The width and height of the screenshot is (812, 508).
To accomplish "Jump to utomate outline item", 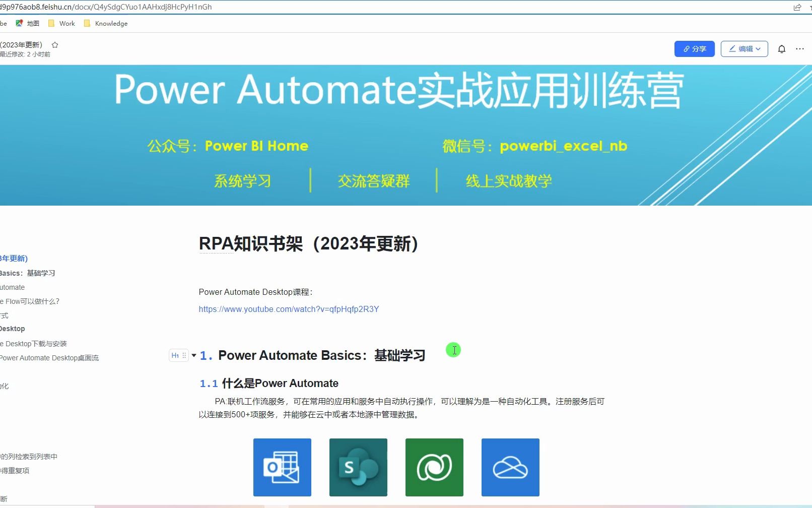I will pyautogui.click(x=13, y=287).
